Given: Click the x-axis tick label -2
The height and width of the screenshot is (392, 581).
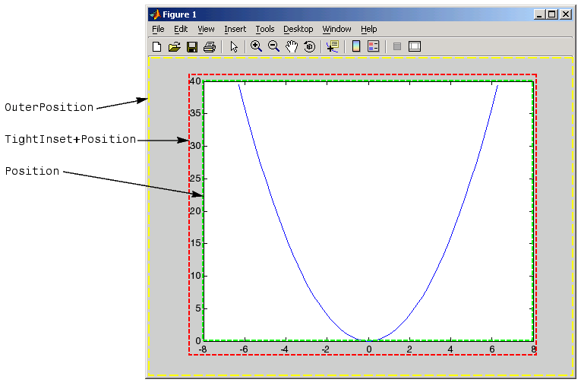Looking at the screenshot, I should [x=325, y=349].
